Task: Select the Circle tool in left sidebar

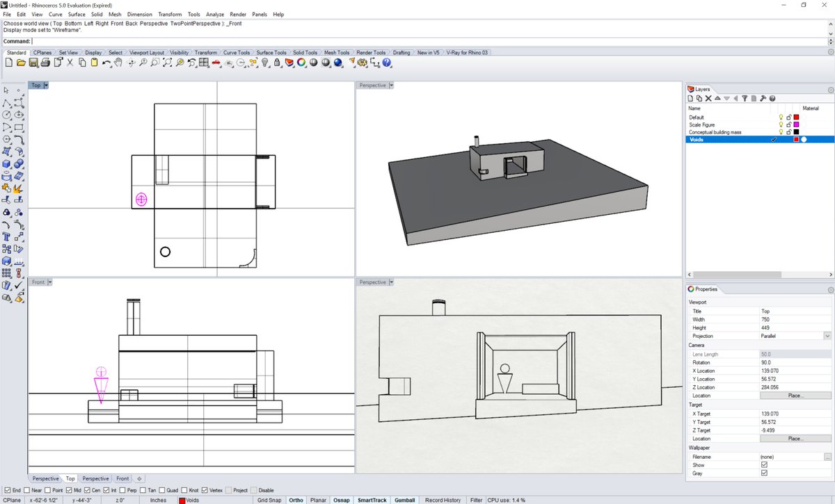Action: click(x=7, y=114)
